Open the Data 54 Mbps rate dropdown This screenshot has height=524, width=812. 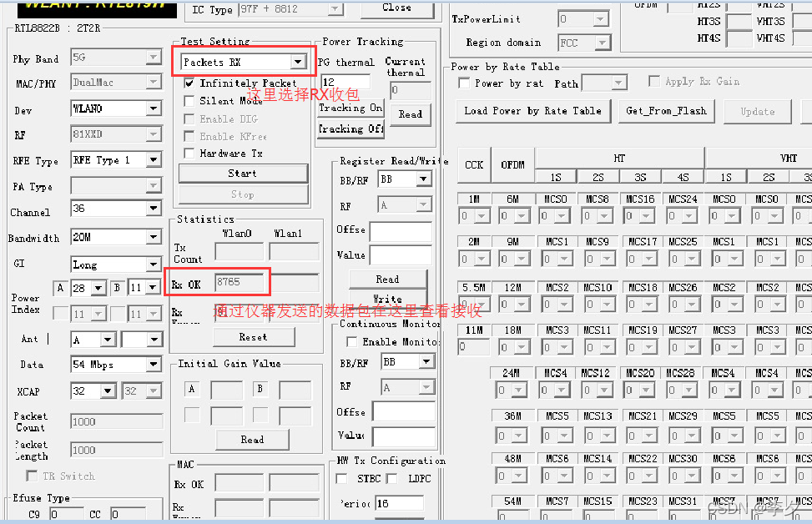click(x=154, y=365)
